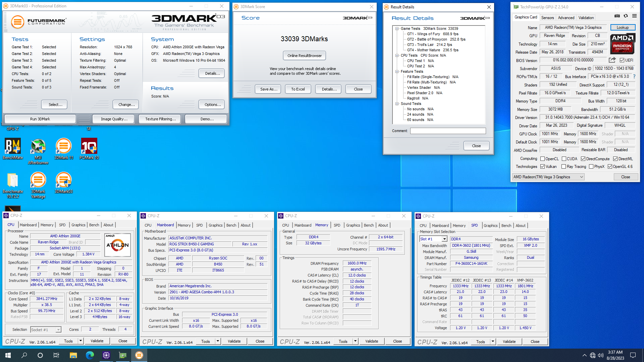This screenshot has height=362, width=644.
Task: Open the notification center icon
Action: (633, 355)
